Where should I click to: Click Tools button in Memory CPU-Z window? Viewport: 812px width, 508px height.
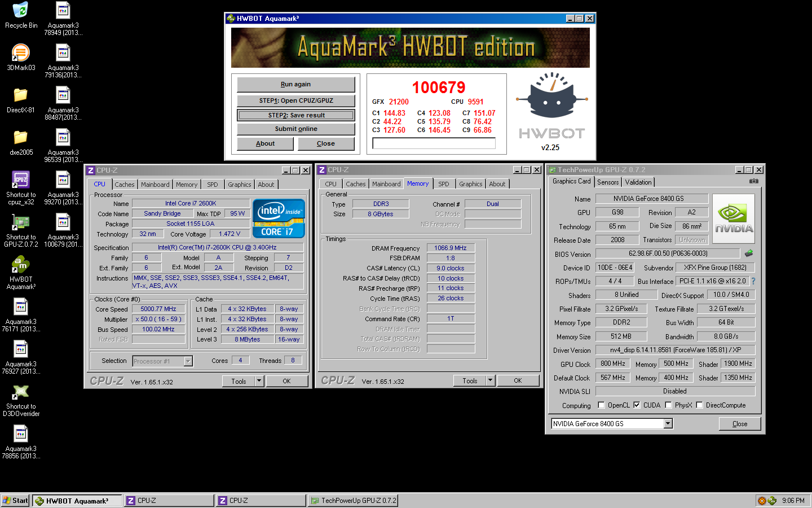point(470,380)
